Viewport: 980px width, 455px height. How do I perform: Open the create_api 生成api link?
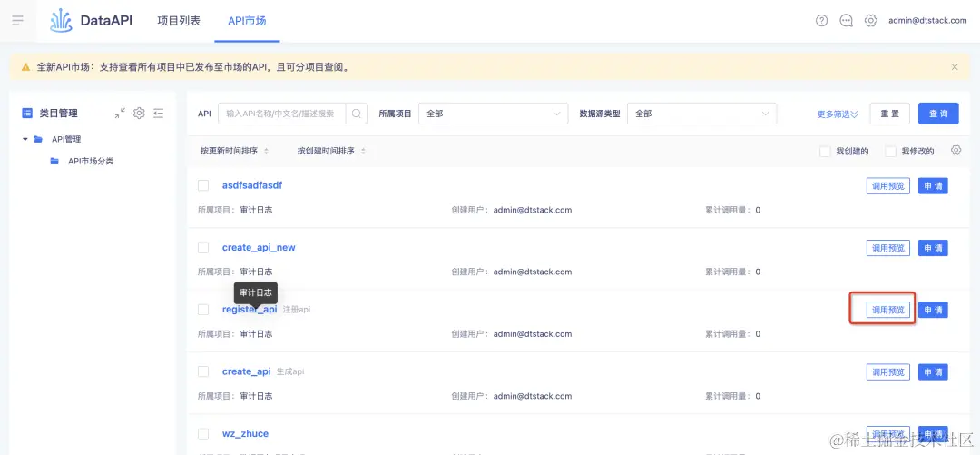(x=246, y=371)
